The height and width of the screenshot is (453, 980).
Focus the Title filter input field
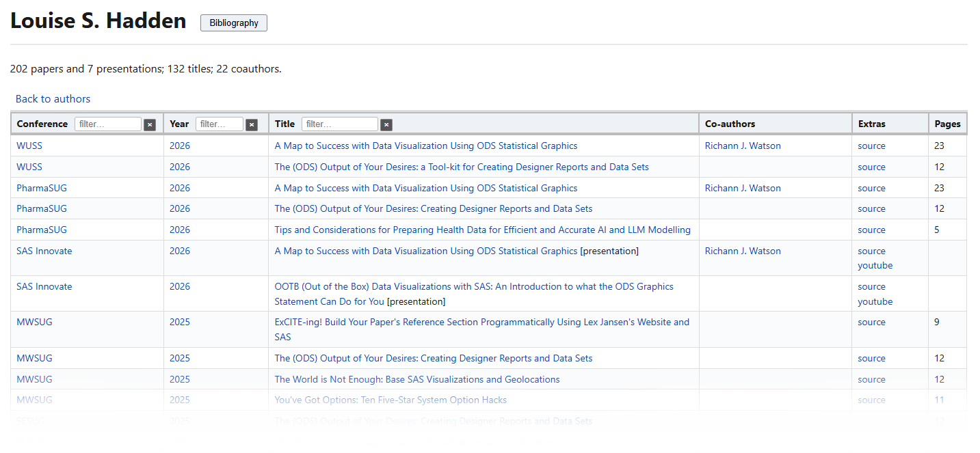click(340, 124)
